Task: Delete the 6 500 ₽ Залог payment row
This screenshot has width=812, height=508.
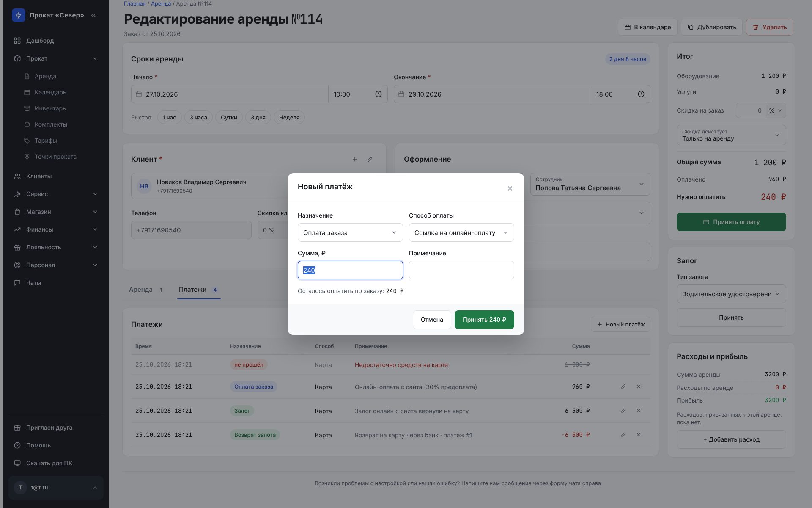Action: click(x=639, y=411)
